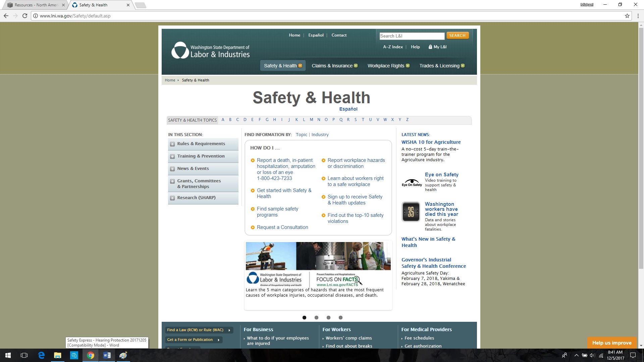
Task: Select letter M in topics index
Action: pyautogui.click(x=311, y=120)
